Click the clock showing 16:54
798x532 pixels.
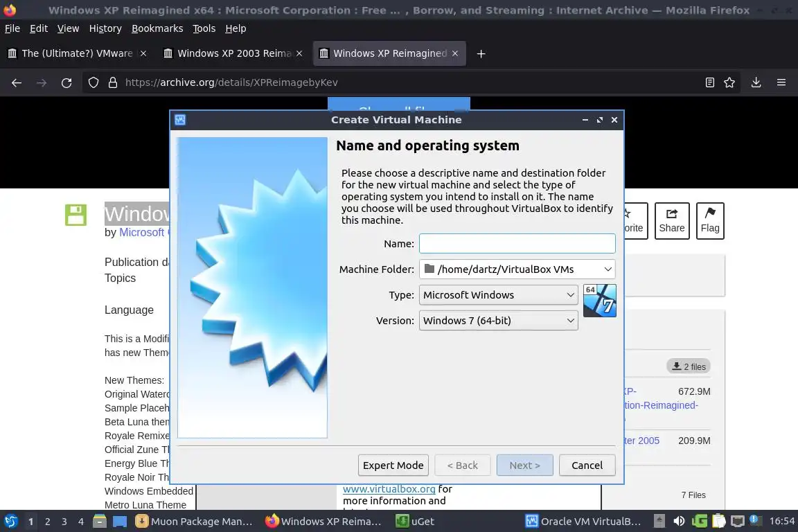pyautogui.click(x=781, y=521)
